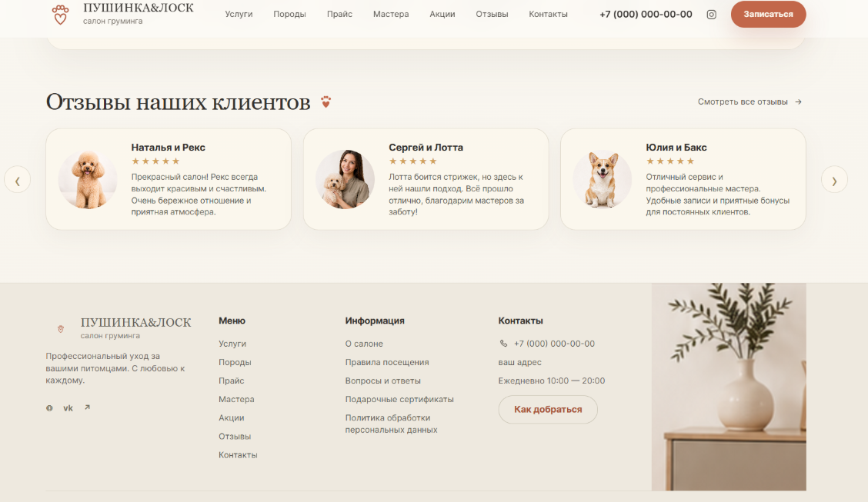Open footer menu link Контакты
This screenshot has height=502, width=868.
coord(238,455)
